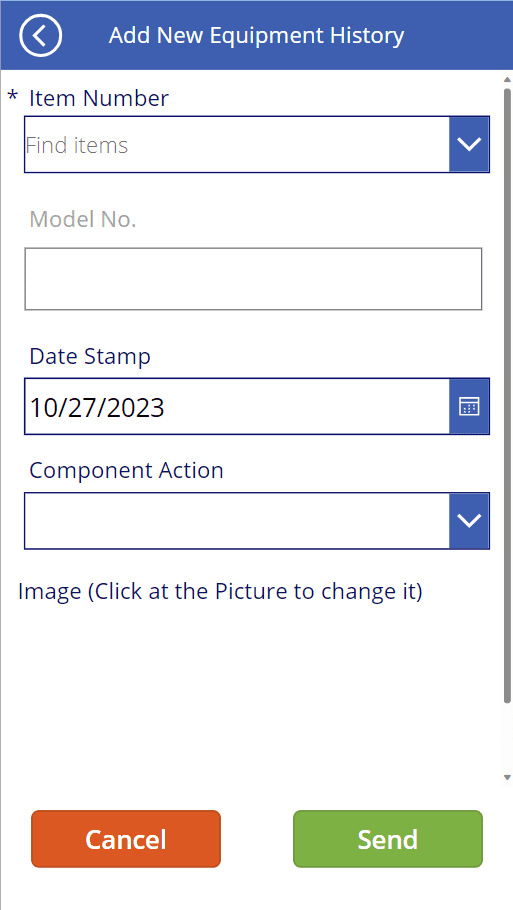Click the Find items search field
Screen dimensions: 513x910
tap(237, 145)
